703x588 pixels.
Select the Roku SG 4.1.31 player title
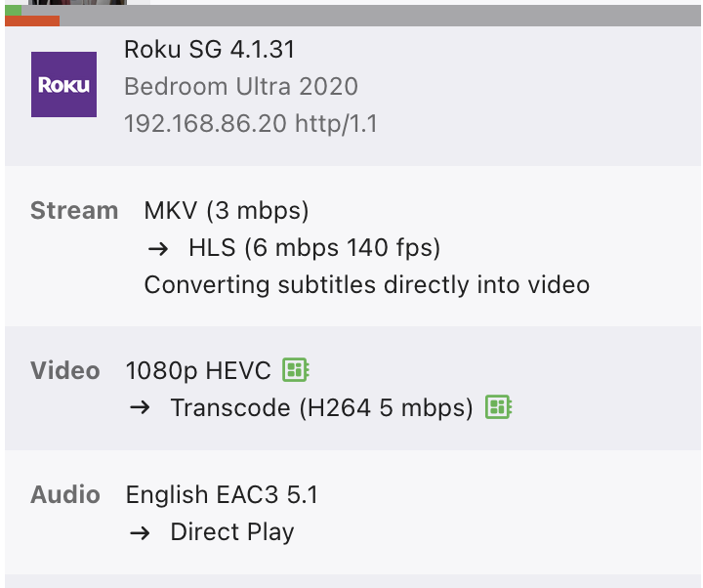[209, 49]
